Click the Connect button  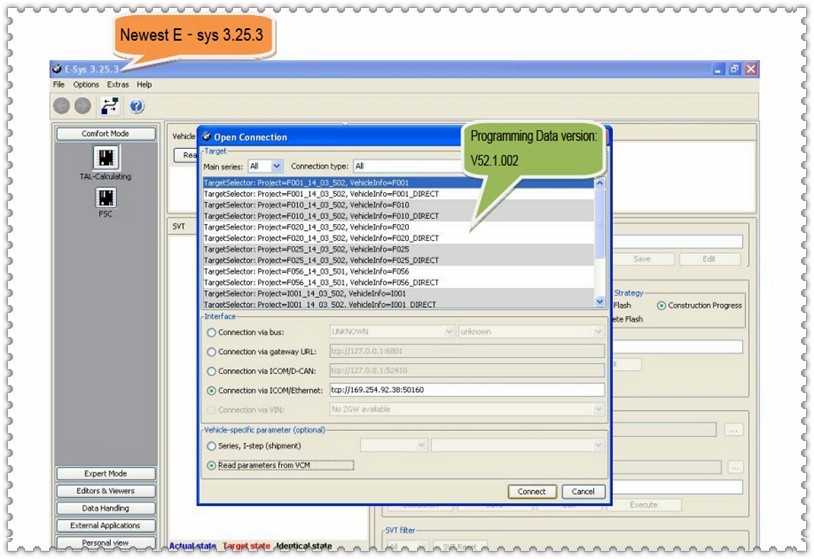(x=531, y=491)
